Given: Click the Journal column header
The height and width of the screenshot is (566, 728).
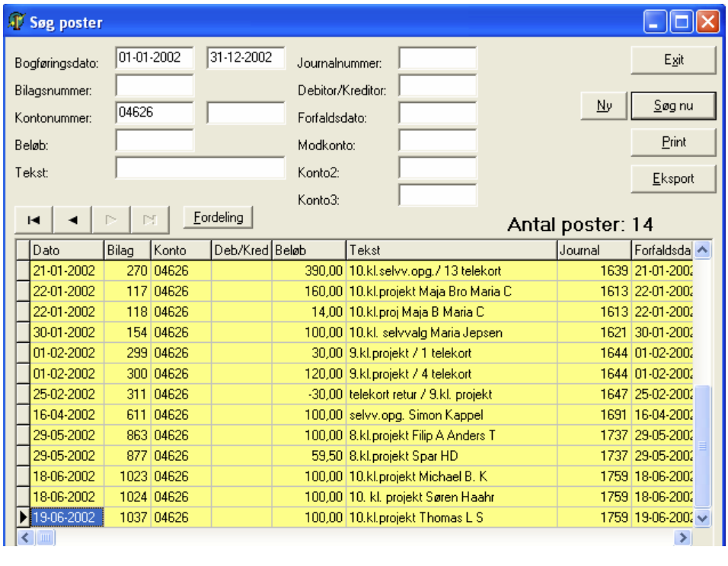Looking at the screenshot, I should [x=594, y=251].
